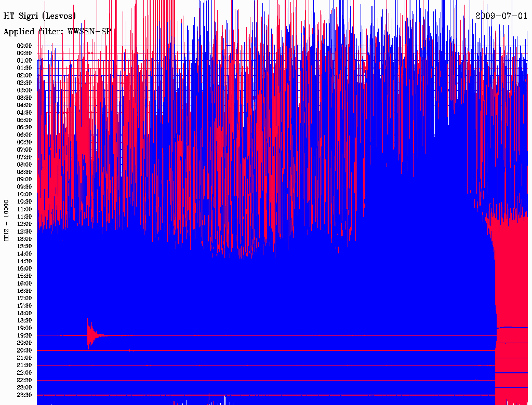Click the 13:30 time label
The image size is (532, 405).
coord(24,247)
